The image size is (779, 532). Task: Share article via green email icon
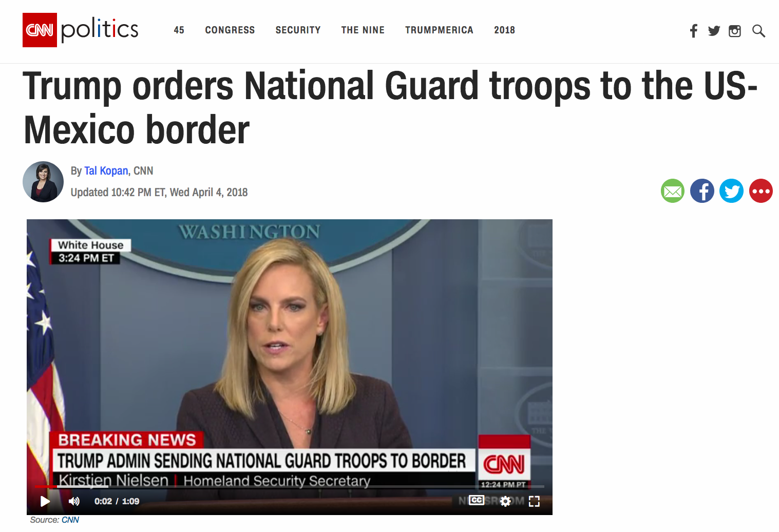coord(673,191)
